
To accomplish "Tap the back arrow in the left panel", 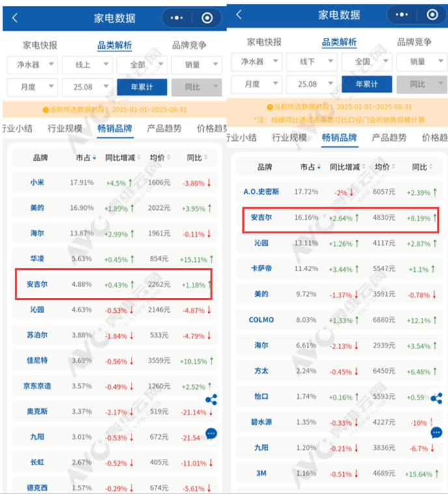I will pyautogui.click(x=15, y=18).
